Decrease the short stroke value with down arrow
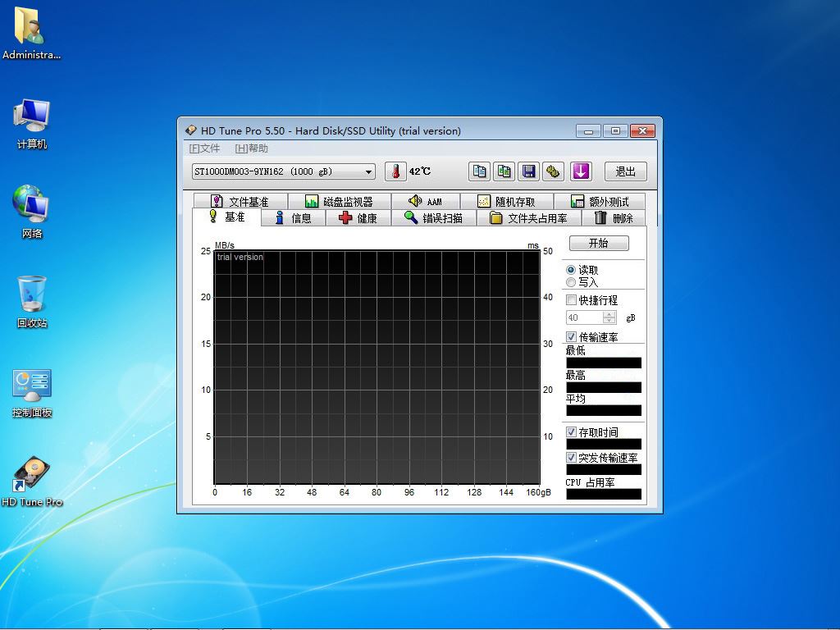Image resolution: width=840 pixels, height=630 pixels. pos(609,321)
